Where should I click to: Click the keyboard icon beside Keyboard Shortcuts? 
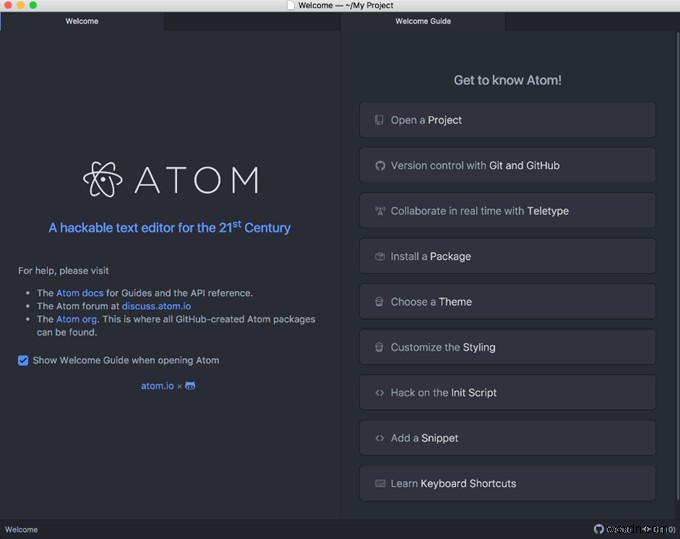point(380,483)
